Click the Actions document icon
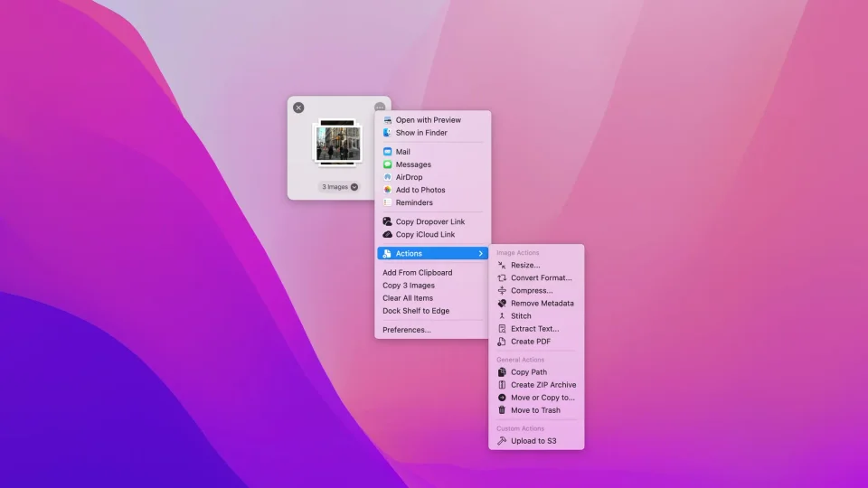The image size is (868, 488). [x=387, y=253]
